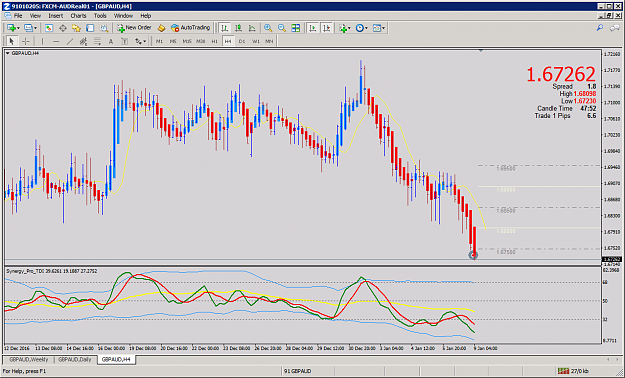The width and height of the screenshot is (625, 378).
Task: Open the periodicity clock dropdown
Action: [367, 28]
